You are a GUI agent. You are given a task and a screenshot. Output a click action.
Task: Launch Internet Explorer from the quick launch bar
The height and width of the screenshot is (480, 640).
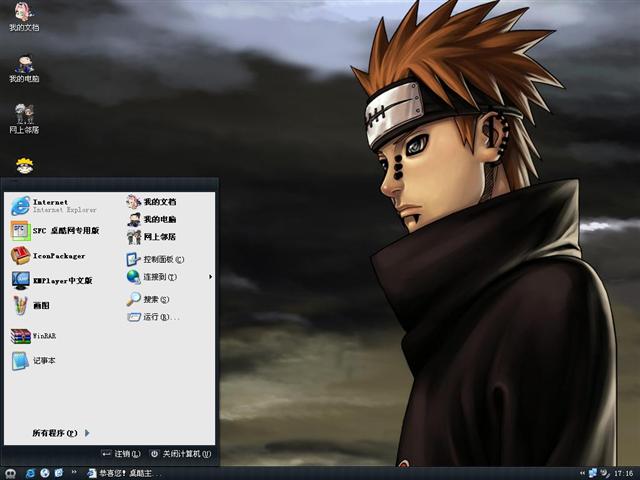(x=30, y=473)
